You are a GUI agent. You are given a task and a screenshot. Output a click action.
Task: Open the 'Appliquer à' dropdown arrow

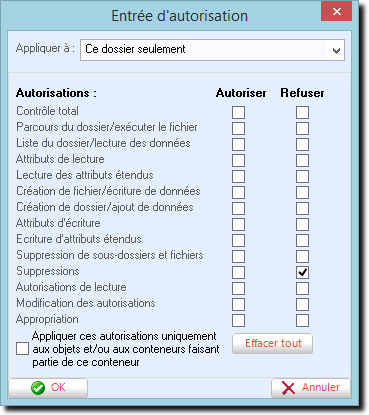coord(336,50)
